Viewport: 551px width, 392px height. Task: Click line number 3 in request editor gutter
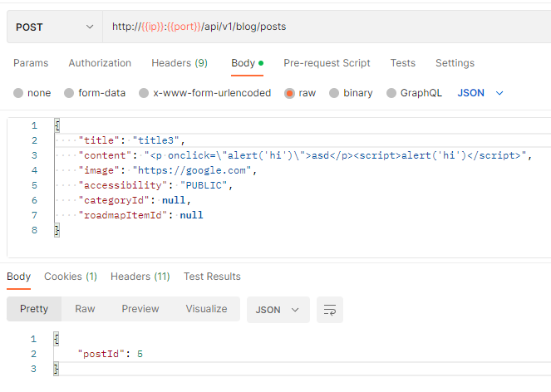click(x=34, y=155)
